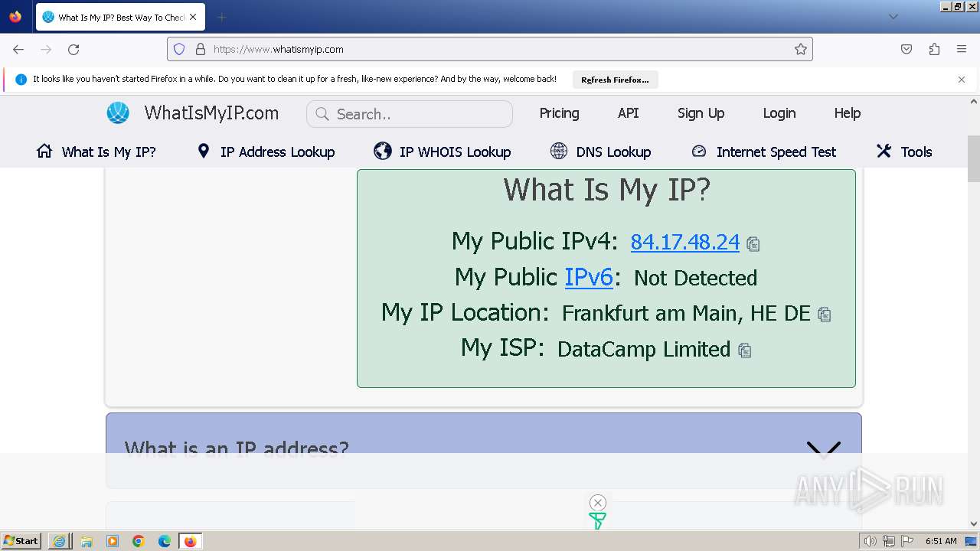Viewport: 980px width, 551px height.
Task: Click the 'Not Detected' IPv6 text
Action: pyautogui.click(x=695, y=278)
